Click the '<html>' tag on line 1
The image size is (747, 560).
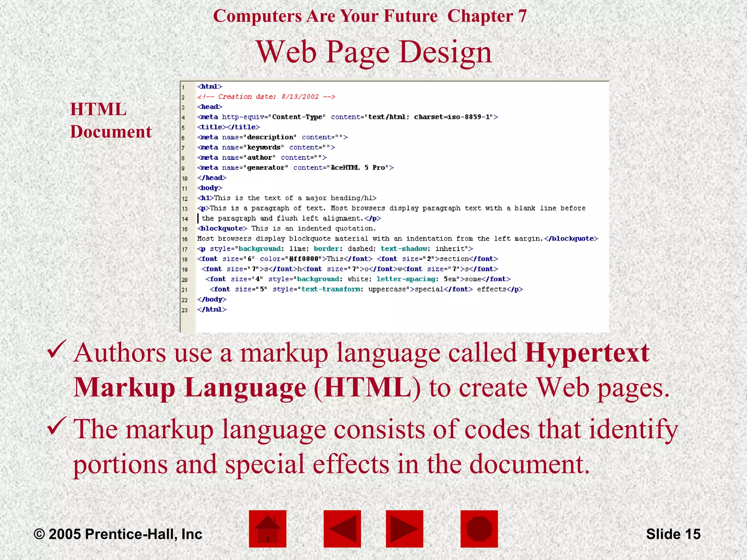(x=210, y=86)
